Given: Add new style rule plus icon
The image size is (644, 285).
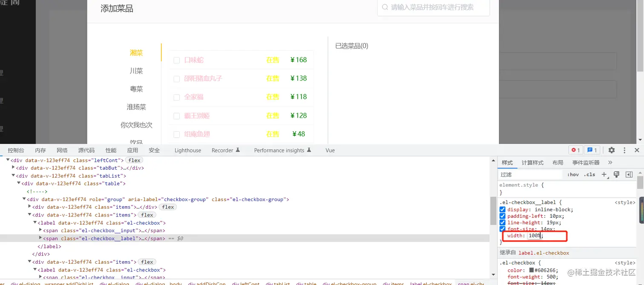Looking at the screenshot, I should 604,174.
